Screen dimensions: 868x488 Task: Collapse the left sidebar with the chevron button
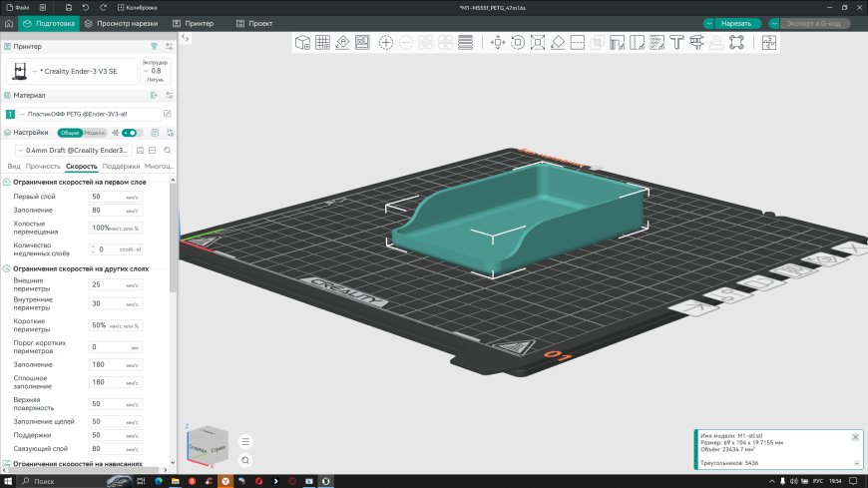coord(186,38)
